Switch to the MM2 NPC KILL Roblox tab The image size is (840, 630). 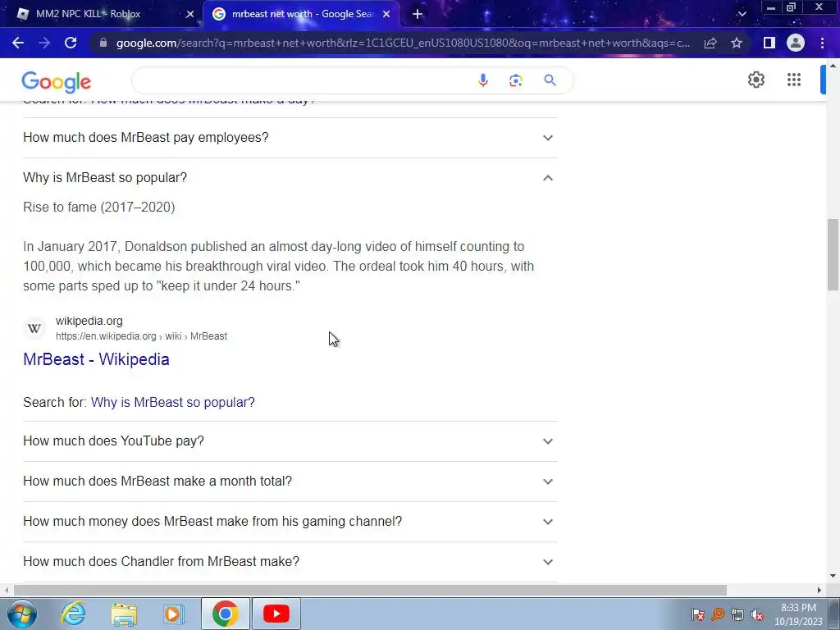102,15
